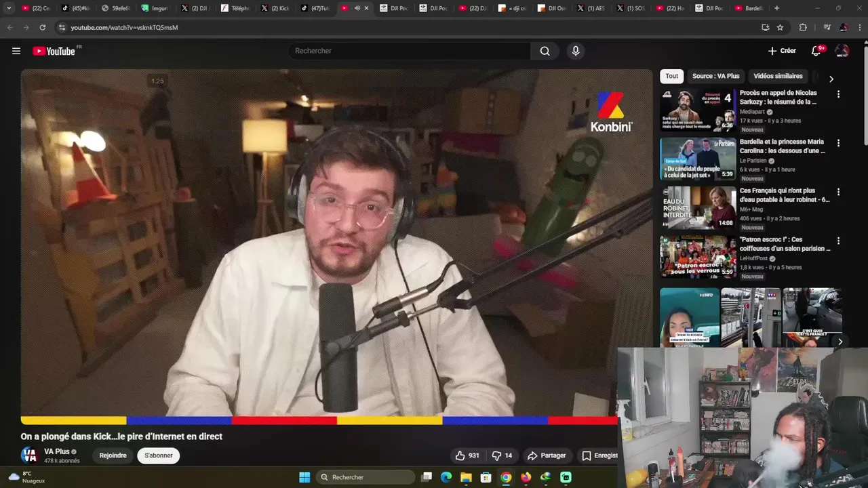Switch to the 59efe6 browser tab
This screenshot has height=488, width=868.
[115, 8]
